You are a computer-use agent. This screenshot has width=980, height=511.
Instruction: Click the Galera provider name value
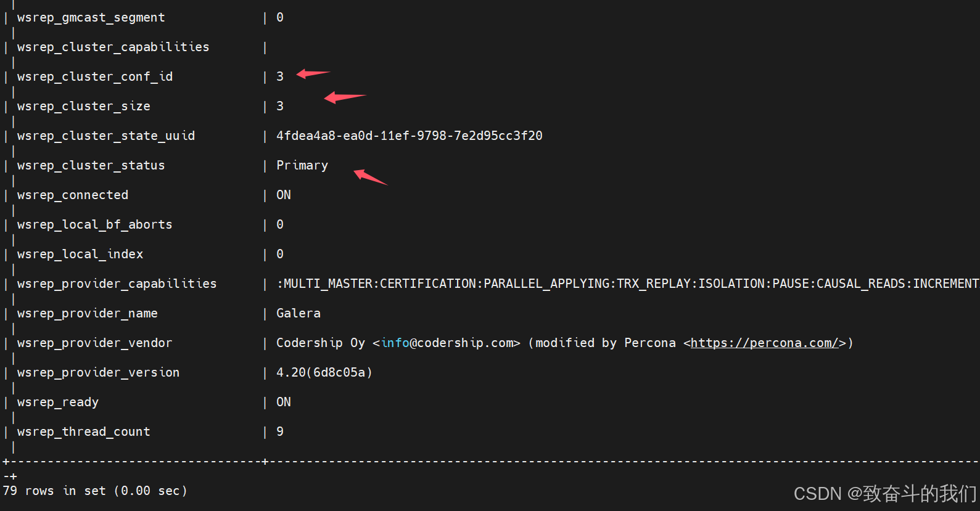[x=299, y=313]
